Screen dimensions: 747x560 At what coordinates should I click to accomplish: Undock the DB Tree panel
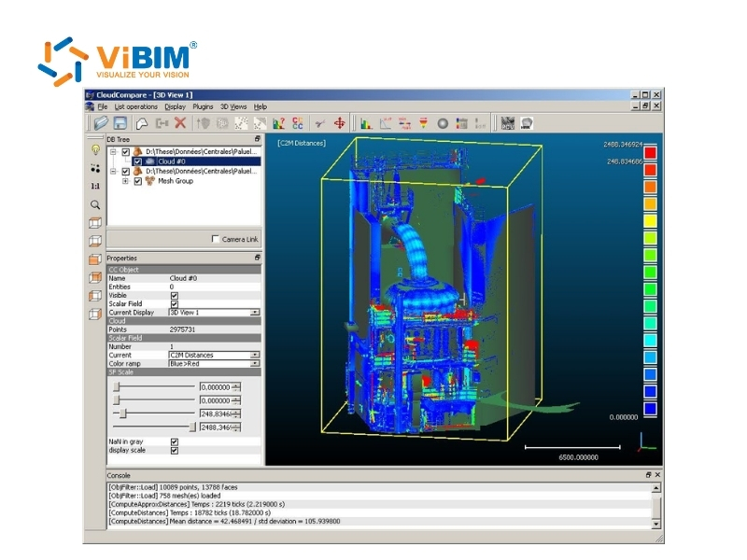[257, 139]
